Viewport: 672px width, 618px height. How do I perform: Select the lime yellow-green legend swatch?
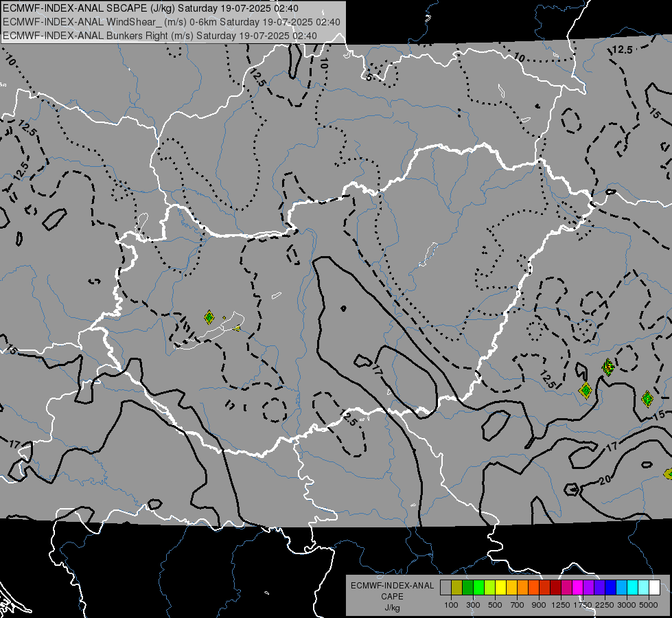click(x=490, y=587)
